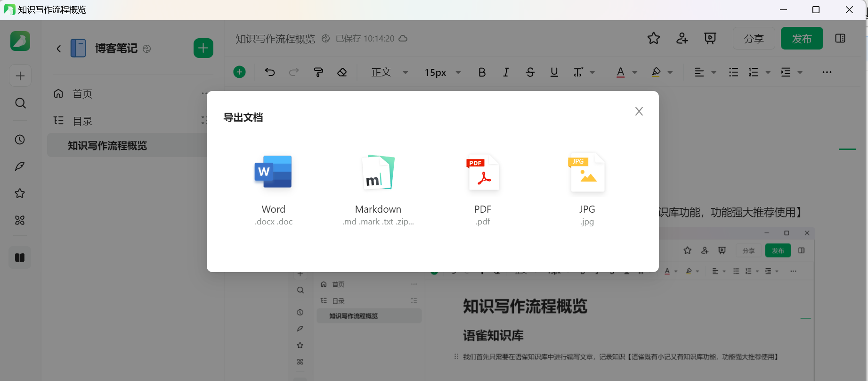Screen dimensions: 868x381
Task: Select the Table of Contents sidebar item
Action: coord(82,121)
